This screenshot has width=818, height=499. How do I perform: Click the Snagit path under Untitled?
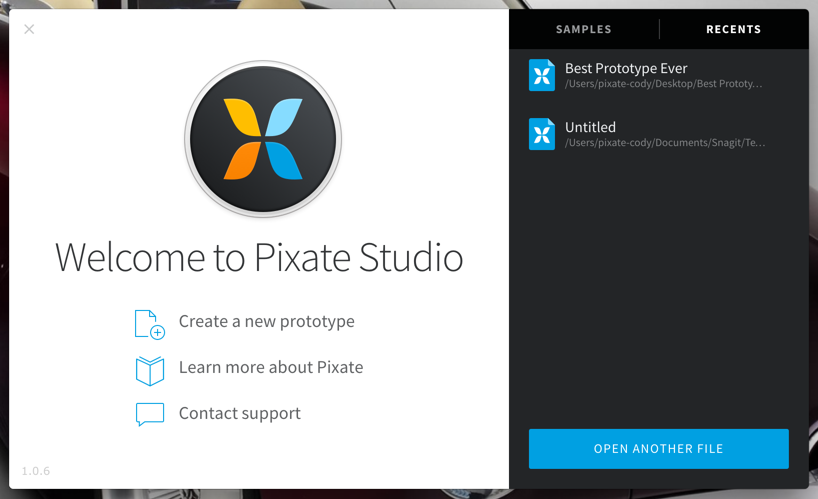coord(665,143)
